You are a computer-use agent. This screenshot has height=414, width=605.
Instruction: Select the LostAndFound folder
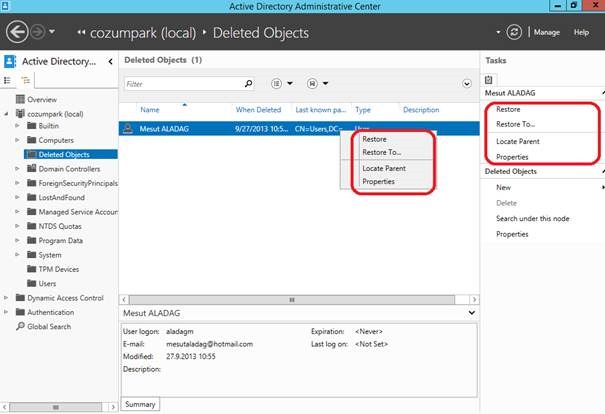tap(61, 197)
